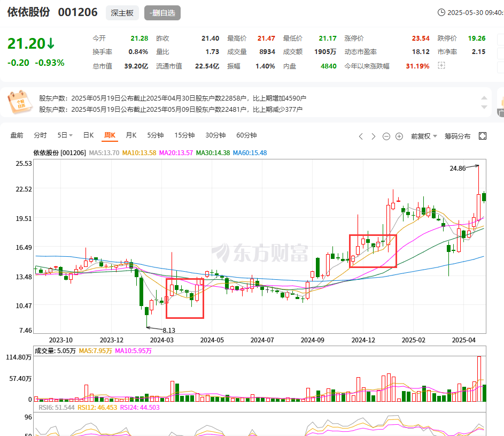The image size is (504, 436).
Task: Open the 前复权 adjustment dropdown
Action: click(424, 136)
